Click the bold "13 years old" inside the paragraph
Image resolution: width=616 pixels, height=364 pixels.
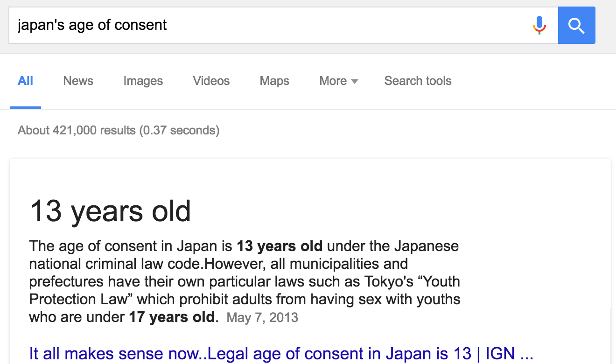coord(280,246)
